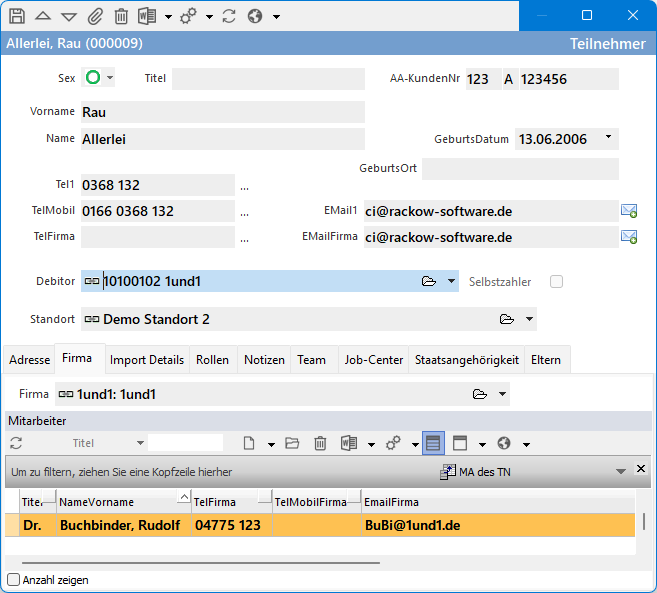
Task: Send email via EMail1 envelope icon
Action: [x=629, y=211]
